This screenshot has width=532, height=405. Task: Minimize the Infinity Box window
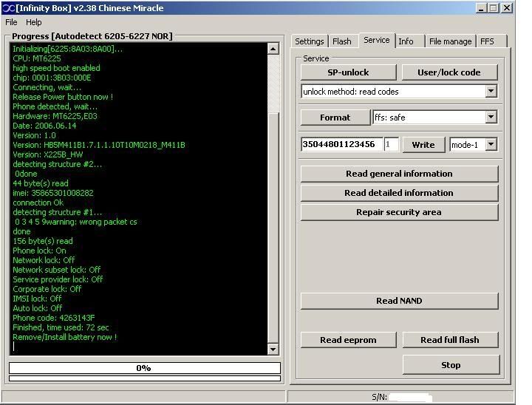(481, 8)
